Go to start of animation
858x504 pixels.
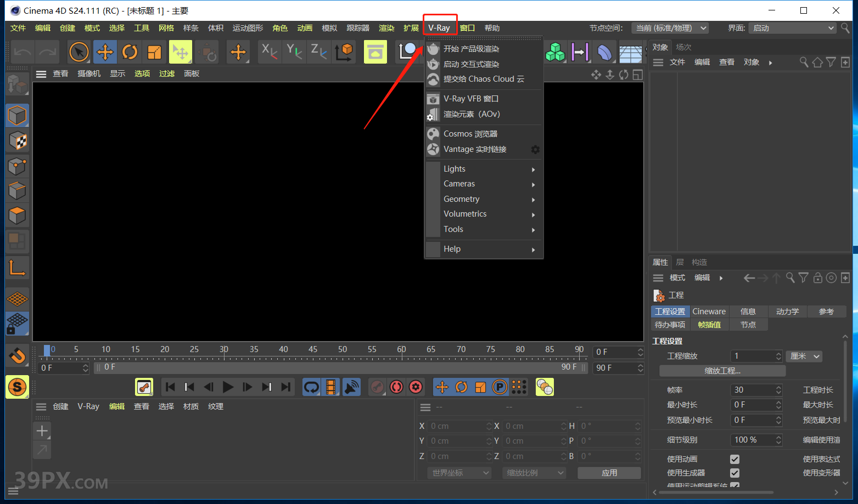pyautogui.click(x=170, y=387)
